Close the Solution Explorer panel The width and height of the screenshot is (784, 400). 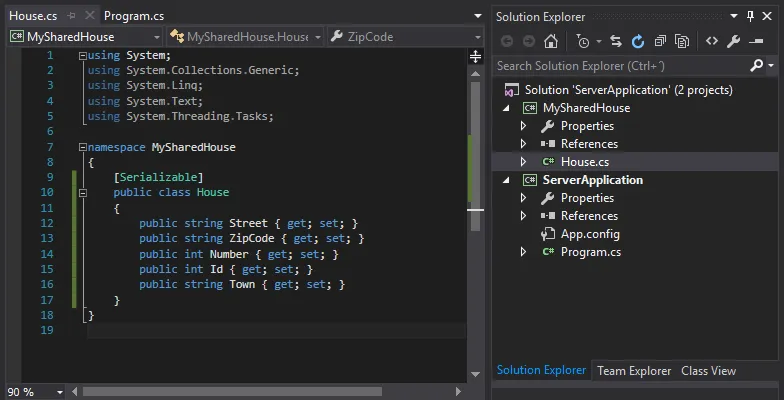[x=767, y=16]
